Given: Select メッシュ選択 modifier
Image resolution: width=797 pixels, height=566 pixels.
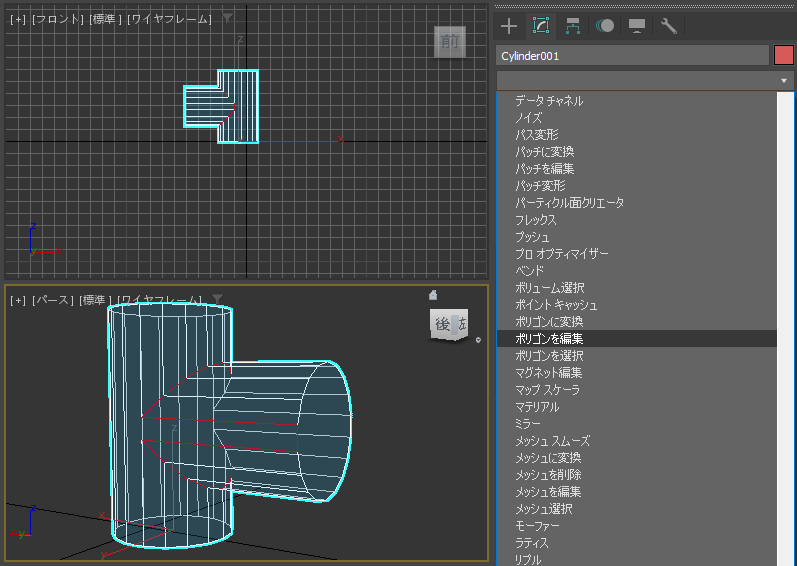Looking at the screenshot, I should pyautogui.click(x=637, y=509).
